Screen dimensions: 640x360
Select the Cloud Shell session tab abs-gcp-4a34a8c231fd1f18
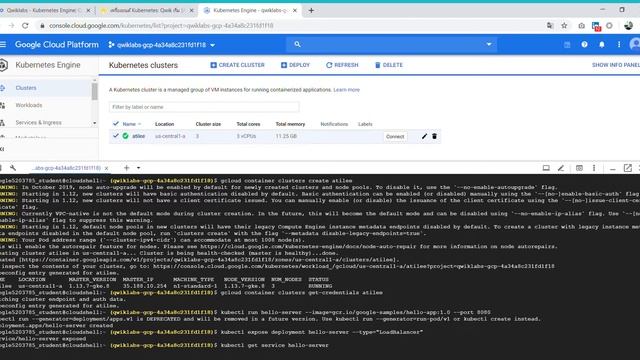66,168
